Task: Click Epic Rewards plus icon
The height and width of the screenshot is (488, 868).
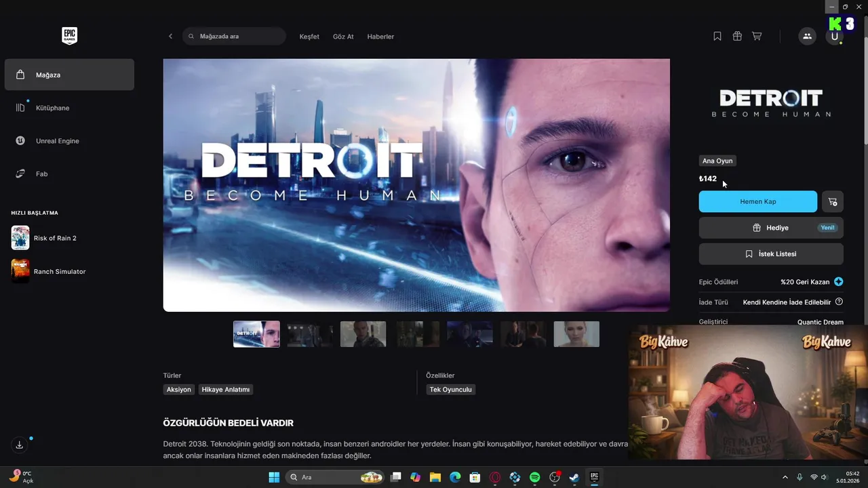Action: tap(839, 282)
